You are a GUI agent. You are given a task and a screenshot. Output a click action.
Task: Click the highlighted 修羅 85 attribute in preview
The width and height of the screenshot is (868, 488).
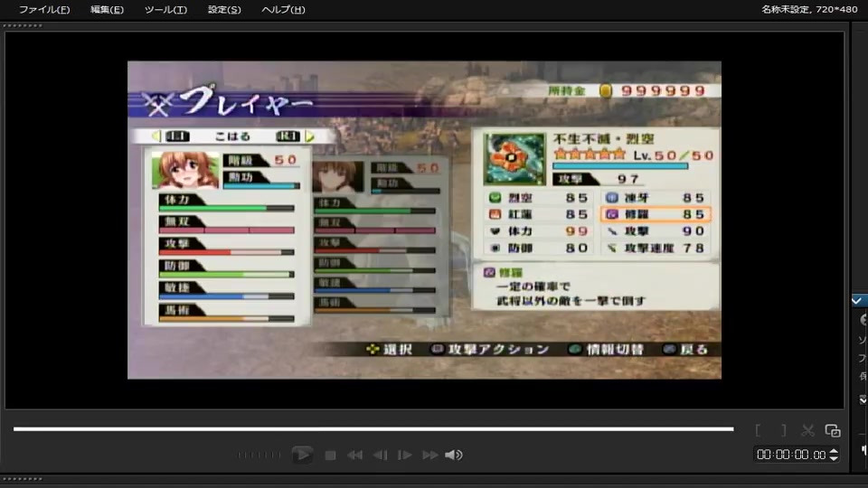[656, 214]
